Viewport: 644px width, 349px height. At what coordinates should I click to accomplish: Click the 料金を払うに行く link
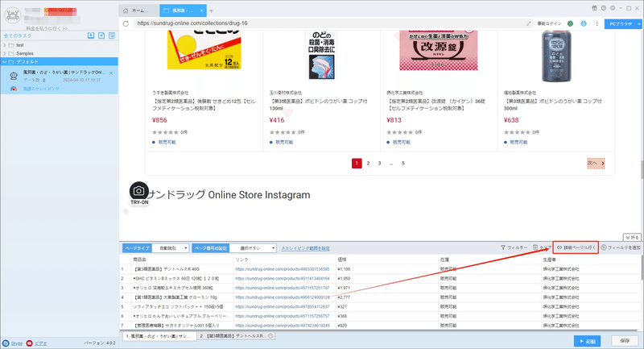47,28
